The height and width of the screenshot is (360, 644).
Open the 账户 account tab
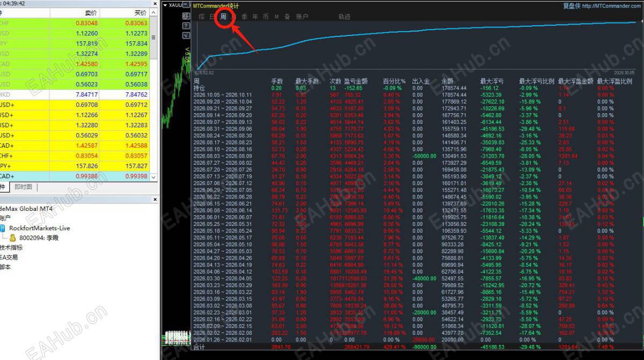coord(302,17)
